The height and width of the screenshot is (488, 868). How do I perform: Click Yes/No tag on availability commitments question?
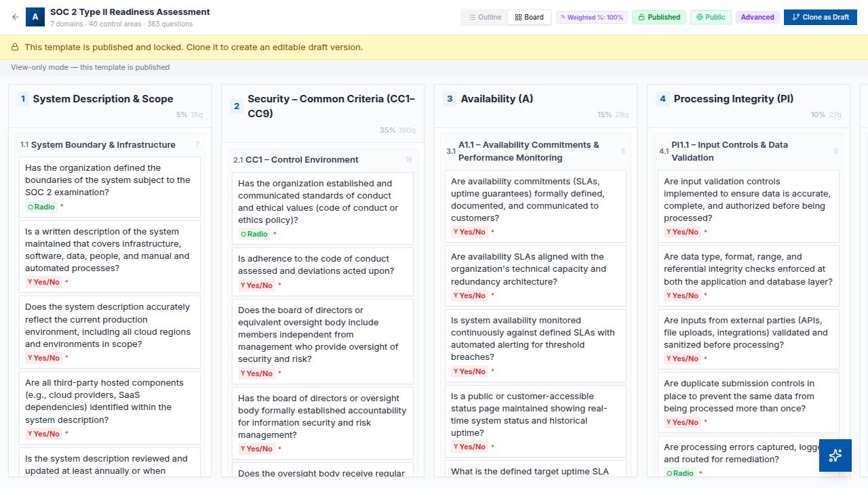469,232
